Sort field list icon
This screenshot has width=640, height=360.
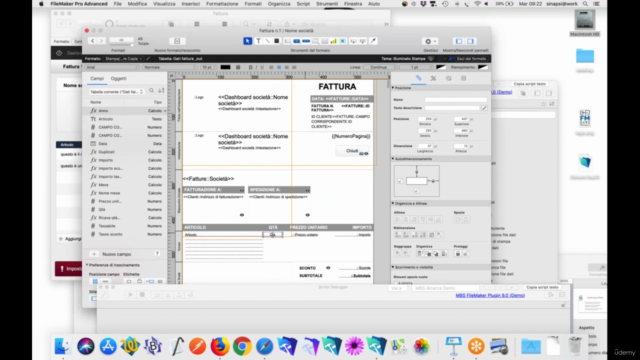coord(161,91)
